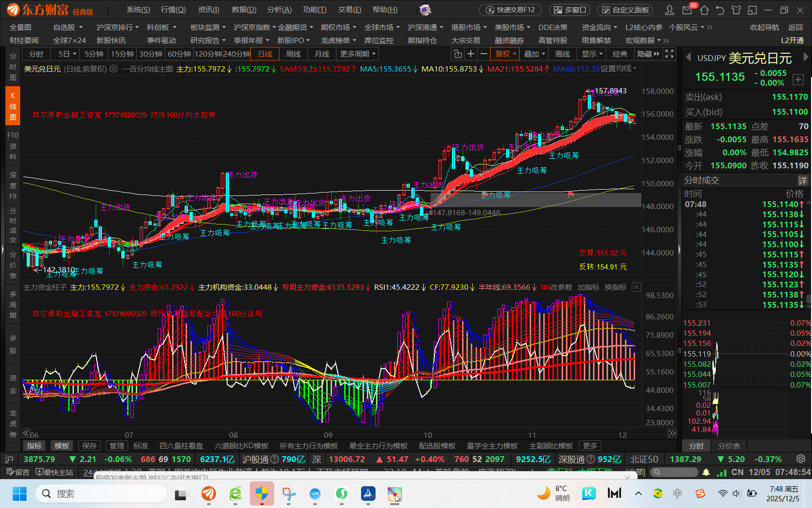Open the 行情(Q) menu
The height and width of the screenshot is (508, 812).
pyautogui.click(x=173, y=10)
